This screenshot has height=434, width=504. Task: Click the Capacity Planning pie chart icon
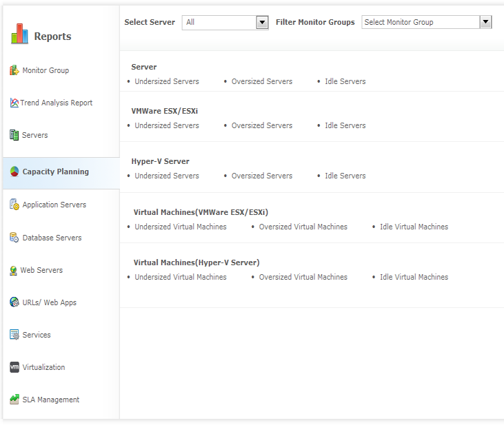pyautogui.click(x=14, y=172)
